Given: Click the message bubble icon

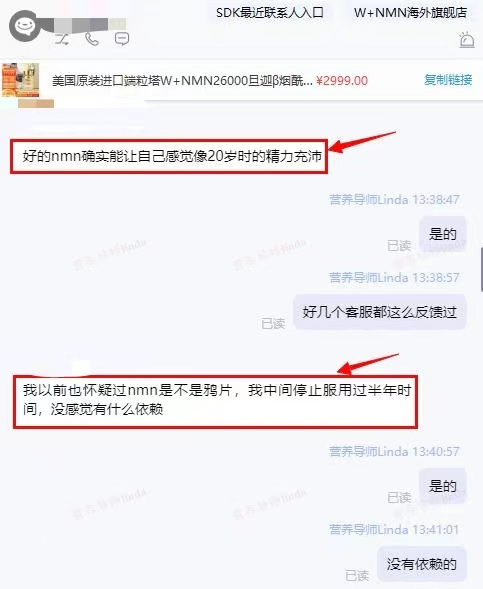Looking at the screenshot, I should (x=122, y=39).
